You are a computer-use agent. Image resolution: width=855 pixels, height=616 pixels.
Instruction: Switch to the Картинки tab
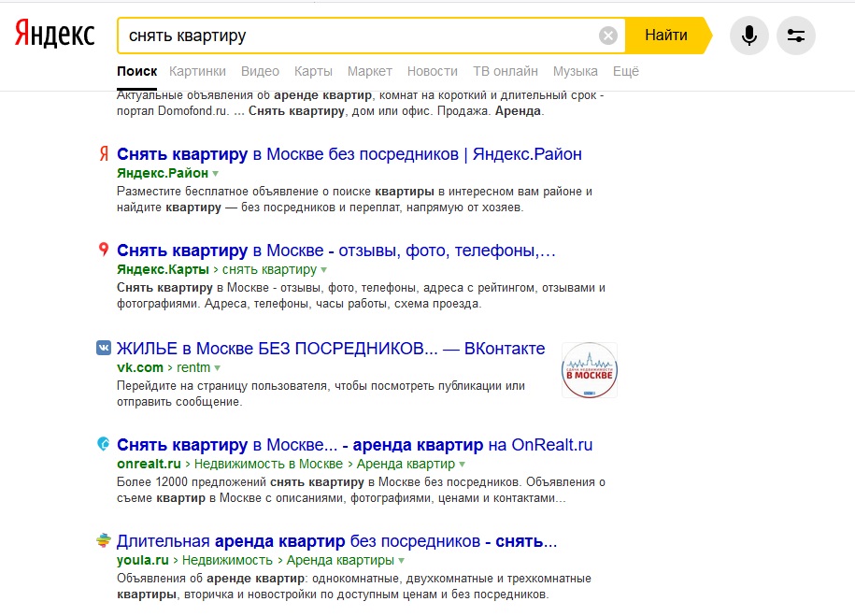[x=197, y=71]
